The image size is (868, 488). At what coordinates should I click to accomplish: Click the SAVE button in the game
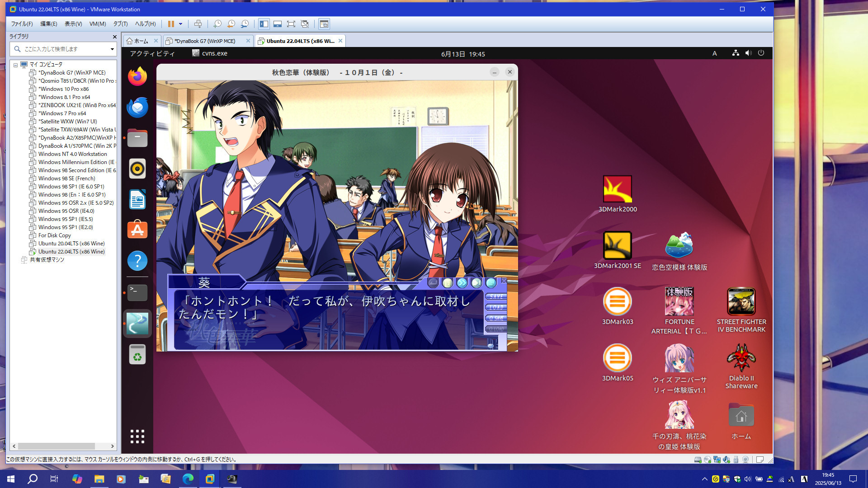coord(496,296)
